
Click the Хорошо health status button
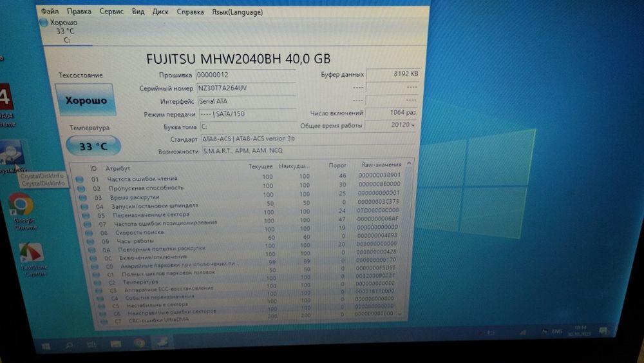click(86, 100)
